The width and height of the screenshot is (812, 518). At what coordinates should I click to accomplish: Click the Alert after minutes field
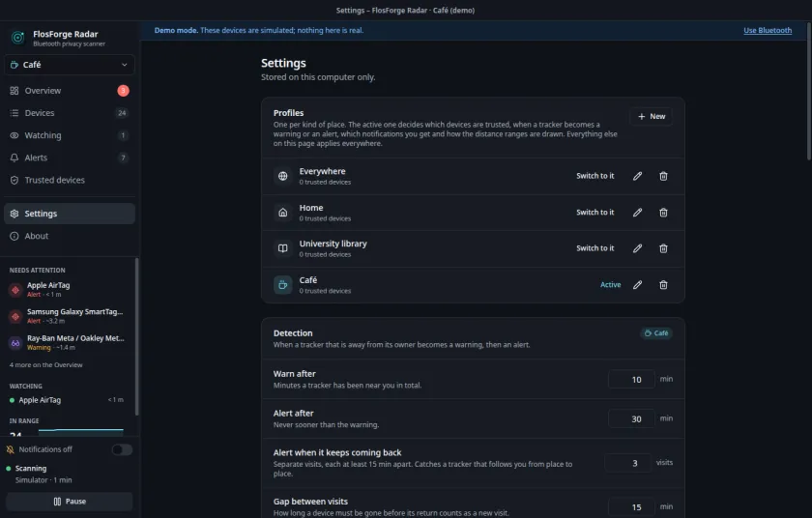click(x=631, y=418)
